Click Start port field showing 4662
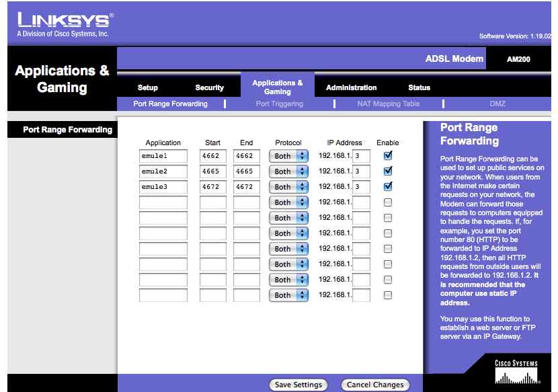 213,156
